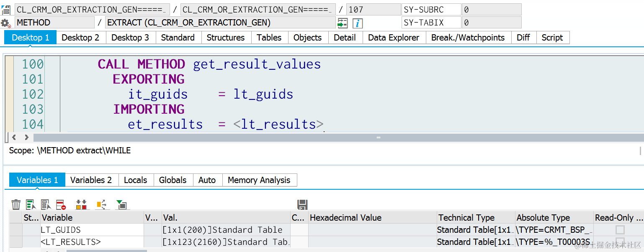Click the SY-TABIX value field
Screen dimensions: 644x252
[x=492, y=23]
